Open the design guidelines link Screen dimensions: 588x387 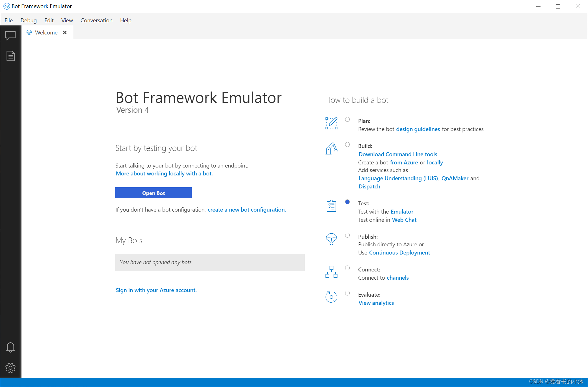tap(418, 129)
